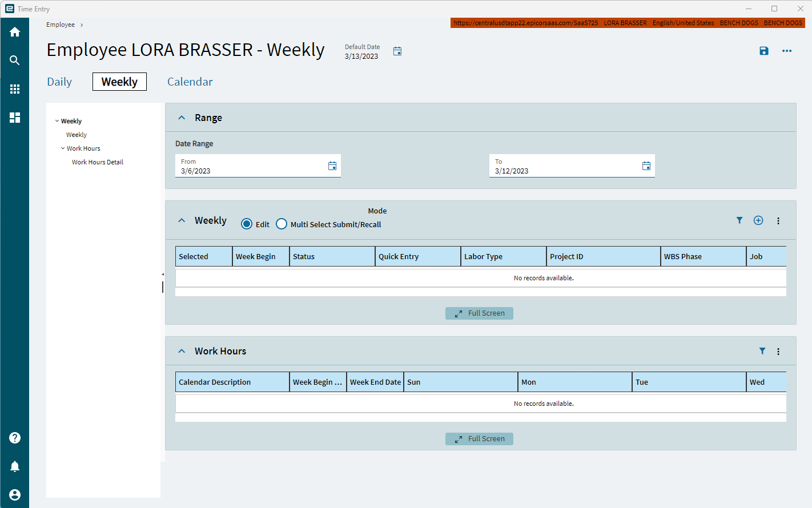Image resolution: width=812 pixels, height=508 pixels.
Task: Collapse the Work Hours panel
Action: point(182,351)
